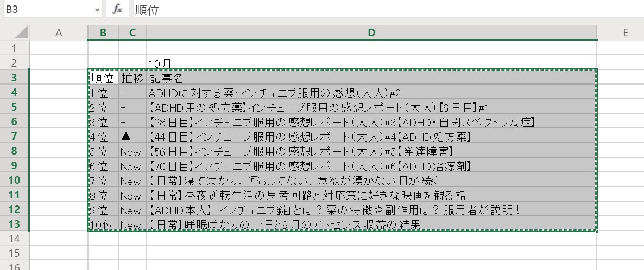Screen dimensions: 644x270
Task: Open the Name Box dropdown arrow
Action: coord(97,9)
